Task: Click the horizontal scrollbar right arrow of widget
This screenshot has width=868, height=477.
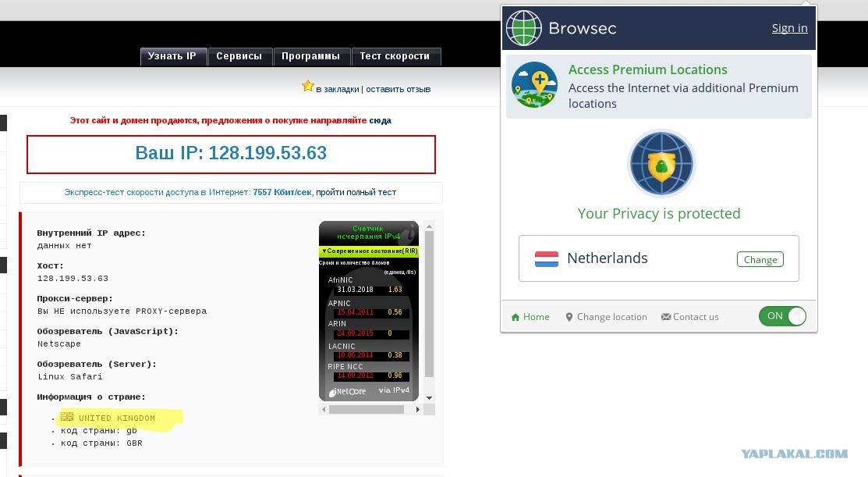Action: (418, 409)
